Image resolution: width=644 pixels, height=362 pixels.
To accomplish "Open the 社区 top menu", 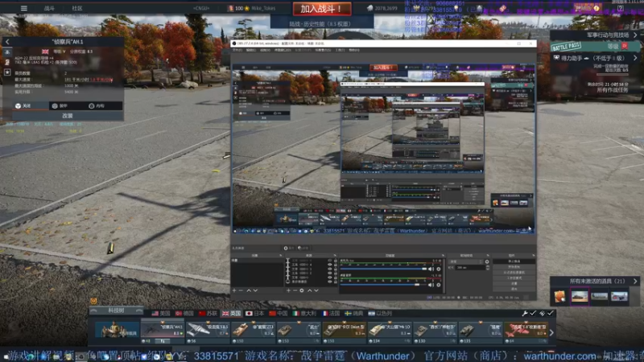I will [x=77, y=8].
